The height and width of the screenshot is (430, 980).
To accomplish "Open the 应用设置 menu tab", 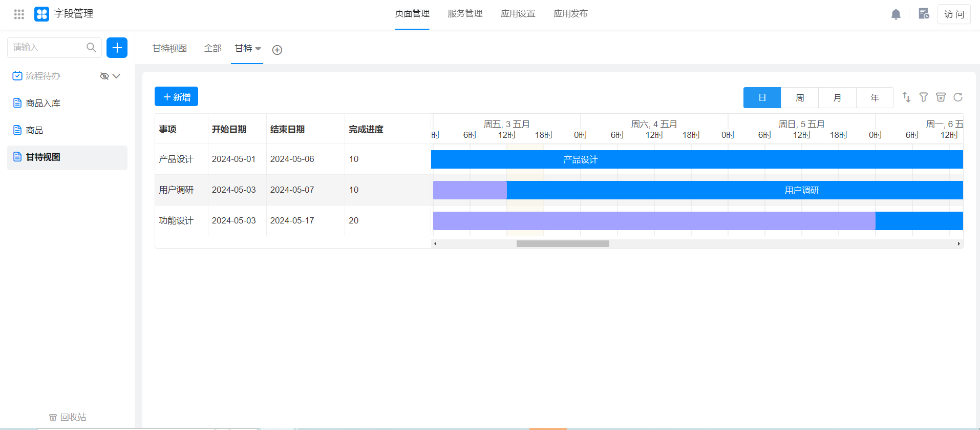I will (518, 14).
